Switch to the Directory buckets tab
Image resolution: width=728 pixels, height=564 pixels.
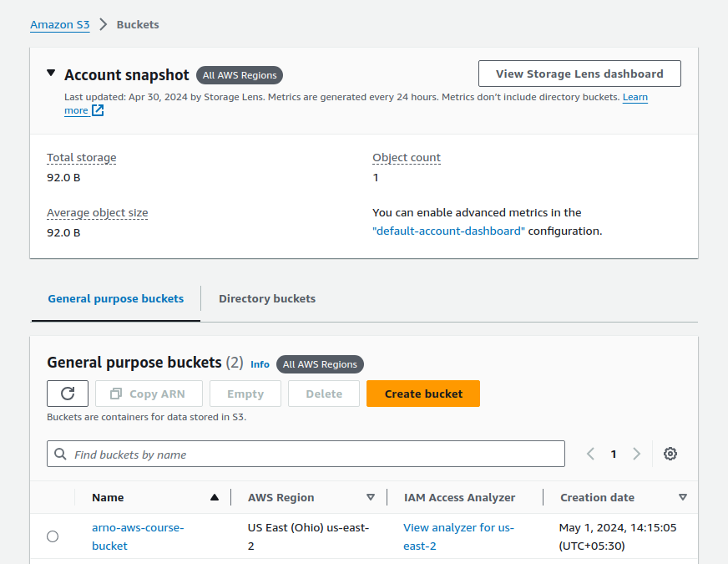tap(267, 298)
